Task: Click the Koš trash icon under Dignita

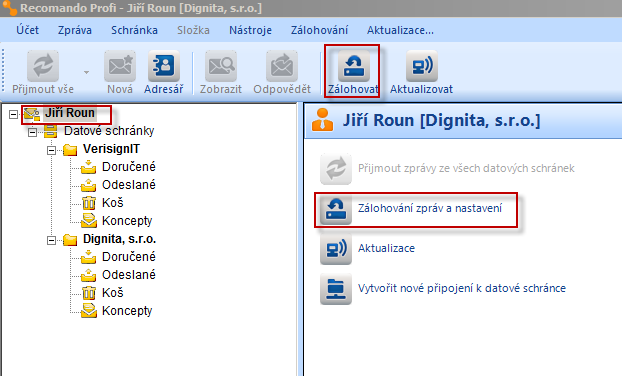Action: (88, 293)
